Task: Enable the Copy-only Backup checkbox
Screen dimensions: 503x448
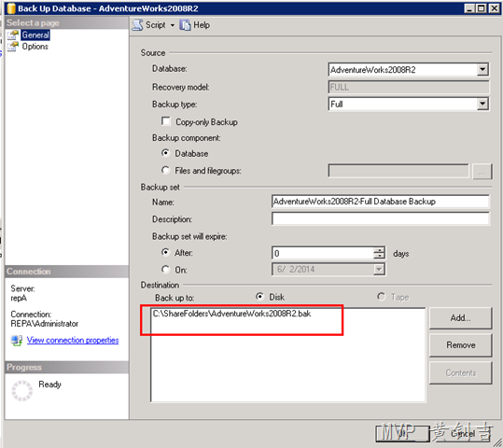Action: click(x=166, y=121)
